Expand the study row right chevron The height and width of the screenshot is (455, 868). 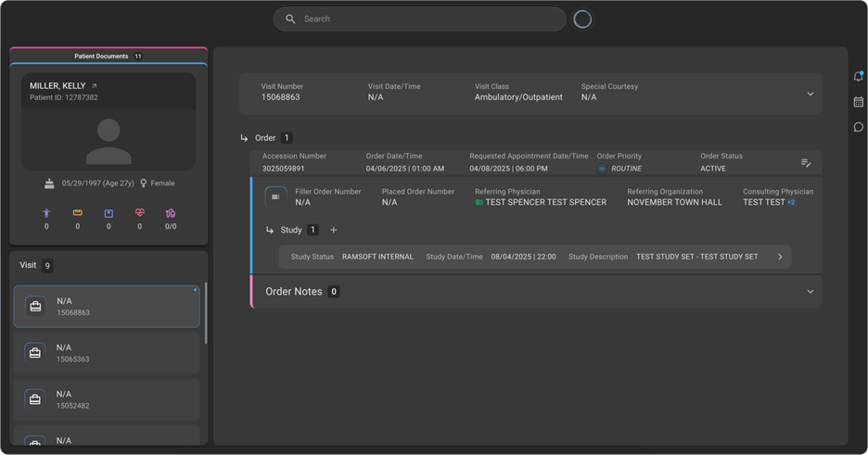point(780,257)
